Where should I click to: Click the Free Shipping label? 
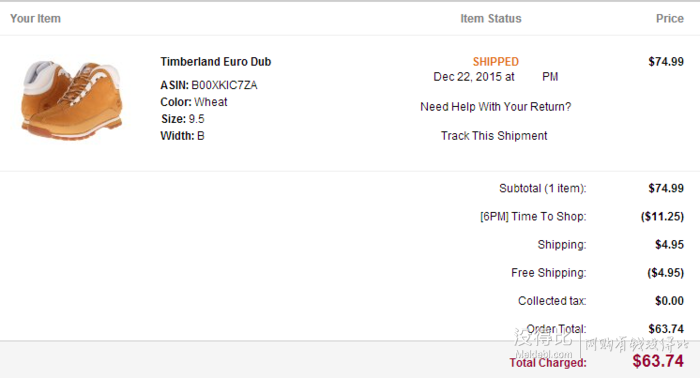[549, 273]
